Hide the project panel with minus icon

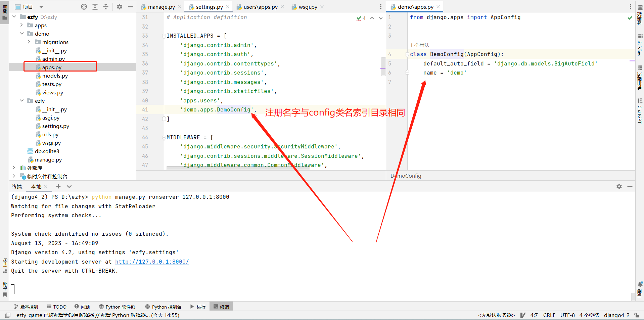tap(131, 7)
